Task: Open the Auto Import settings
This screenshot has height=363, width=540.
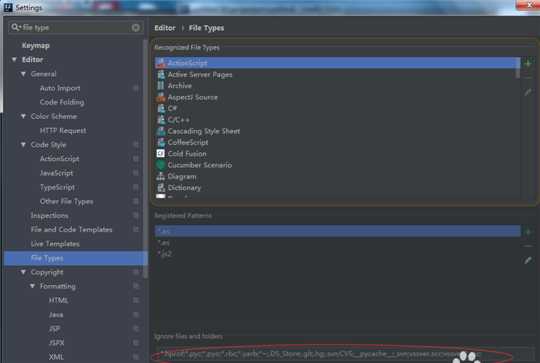Action: pos(60,88)
